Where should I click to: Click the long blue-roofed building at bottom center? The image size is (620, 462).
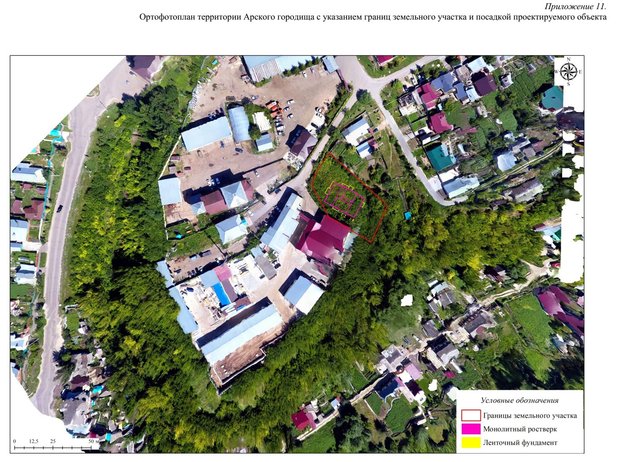click(240, 331)
